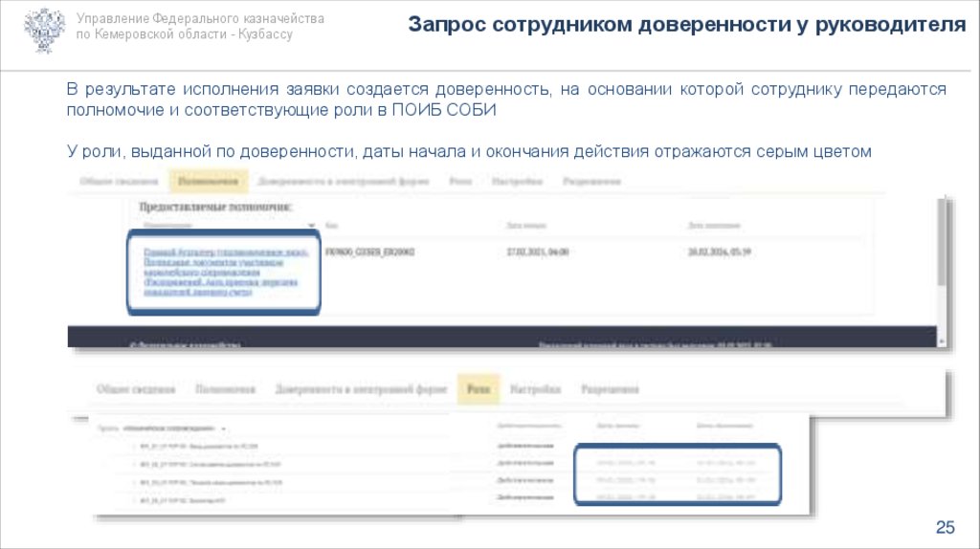Screen dimensions: 980x549
Task: Click the Дата окончания column header, upper table
Action: pos(714,226)
